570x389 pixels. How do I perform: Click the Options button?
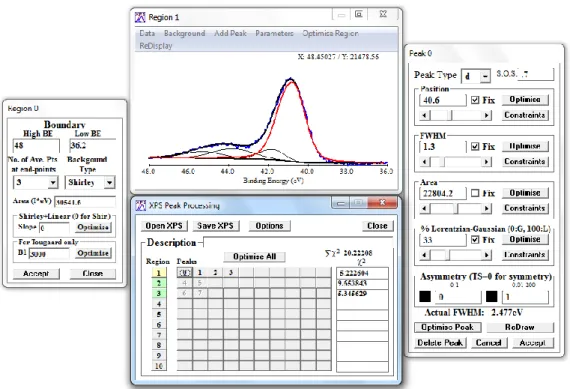click(269, 226)
